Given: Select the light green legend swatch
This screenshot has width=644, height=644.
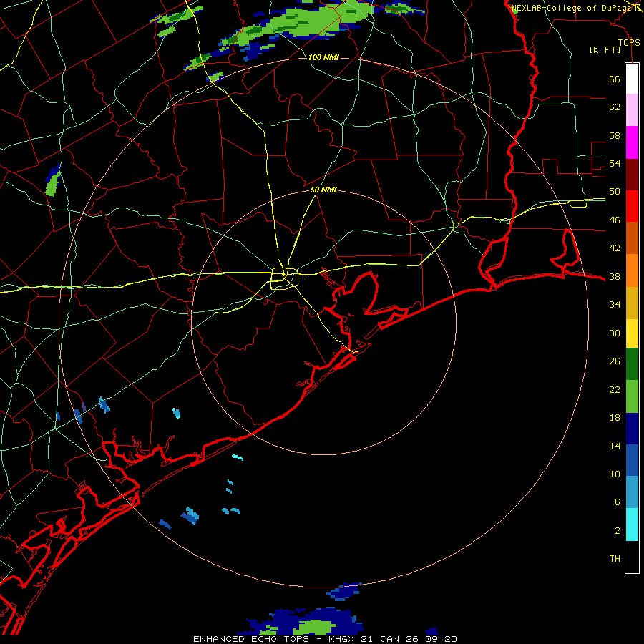Looking at the screenshot, I should click(632, 396).
